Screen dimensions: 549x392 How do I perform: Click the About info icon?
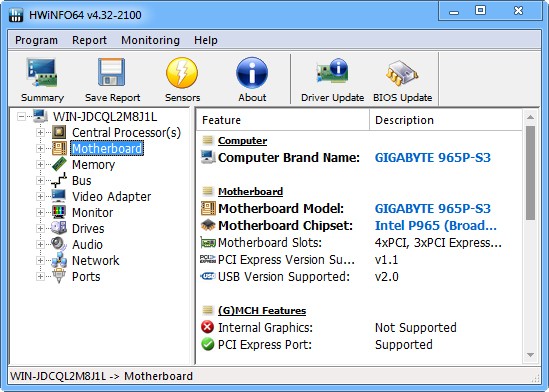[x=252, y=73]
